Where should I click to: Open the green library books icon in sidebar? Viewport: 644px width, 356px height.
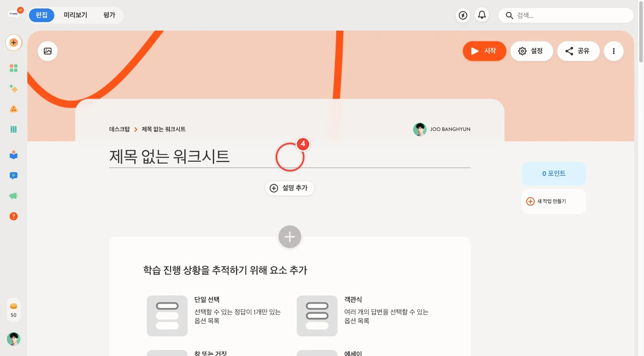[14, 129]
